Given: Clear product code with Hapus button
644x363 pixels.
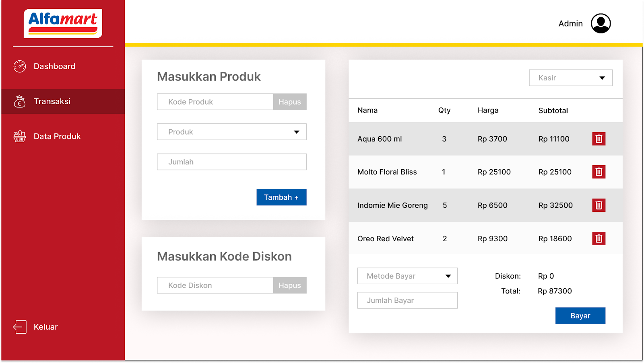Looking at the screenshot, I should coord(290,102).
